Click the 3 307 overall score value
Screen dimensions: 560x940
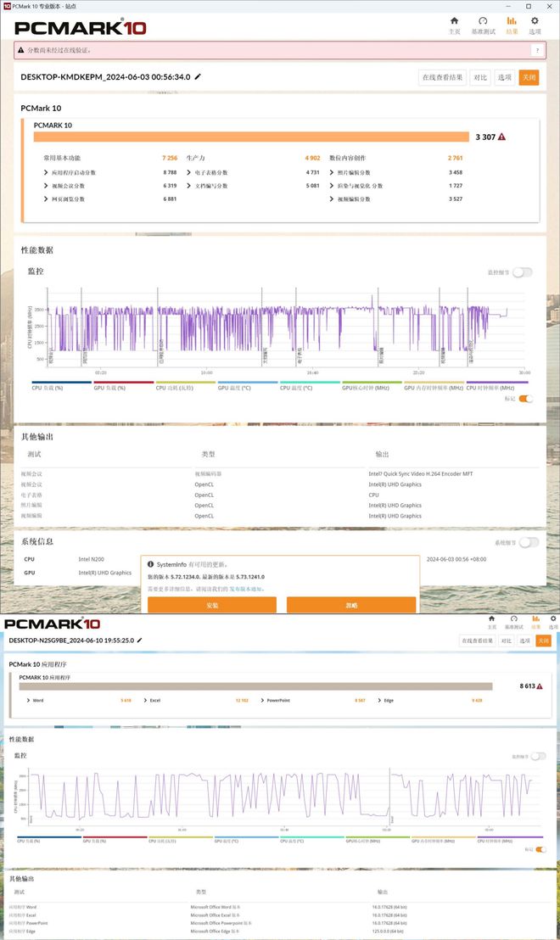point(485,137)
